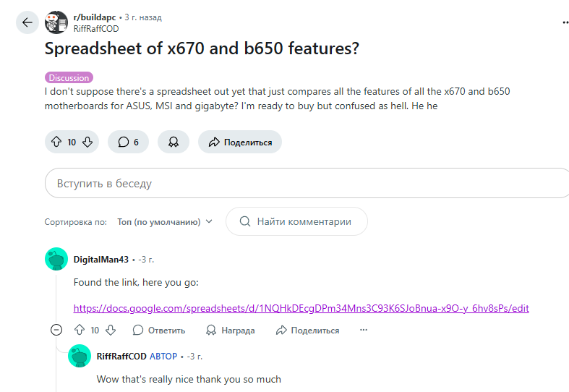This screenshot has height=392, width=569.
Task: Upvote DigitalMan43's comment
Action: point(80,330)
